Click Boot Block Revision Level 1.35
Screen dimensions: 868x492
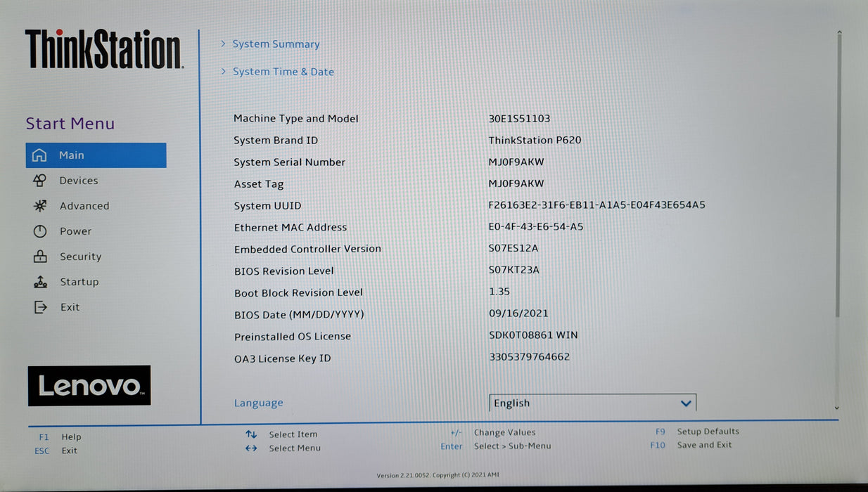pos(499,292)
